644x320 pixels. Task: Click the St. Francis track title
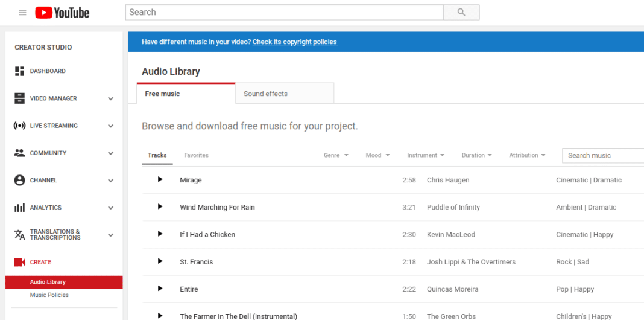coord(197,262)
